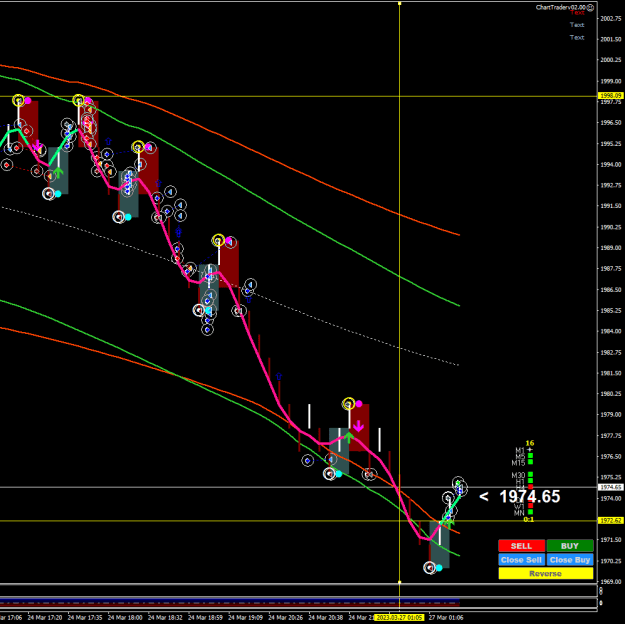Image resolution: width=625 pixels, height=624 pixels.
Task: Click the yellow Reverse button
Action: [x=546, y=573]
